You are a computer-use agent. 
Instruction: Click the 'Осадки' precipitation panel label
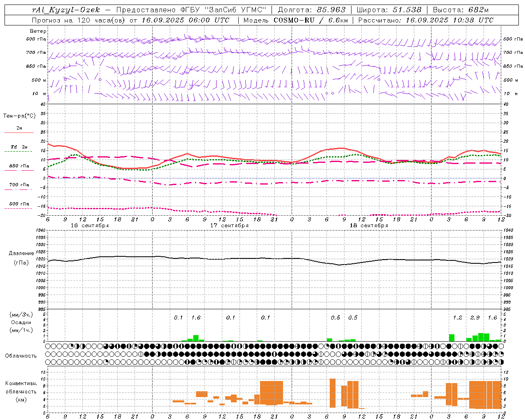click(21, 322)
